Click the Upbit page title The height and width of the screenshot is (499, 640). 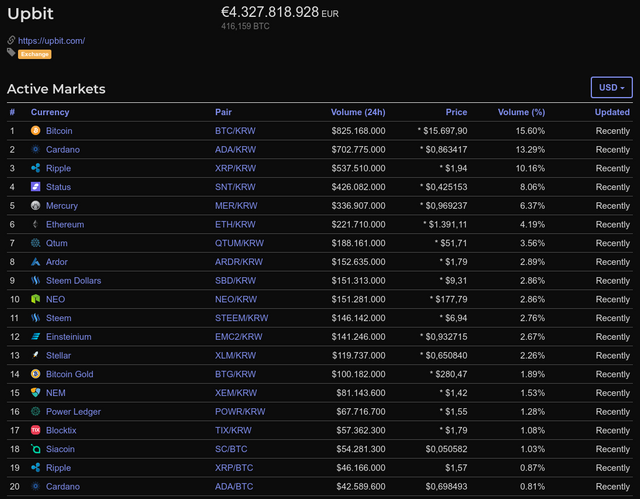coord(30,13)
